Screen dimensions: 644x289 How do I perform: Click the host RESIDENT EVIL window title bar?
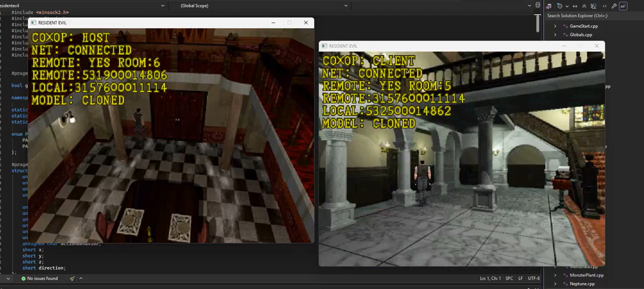click(x=171, y=23)
